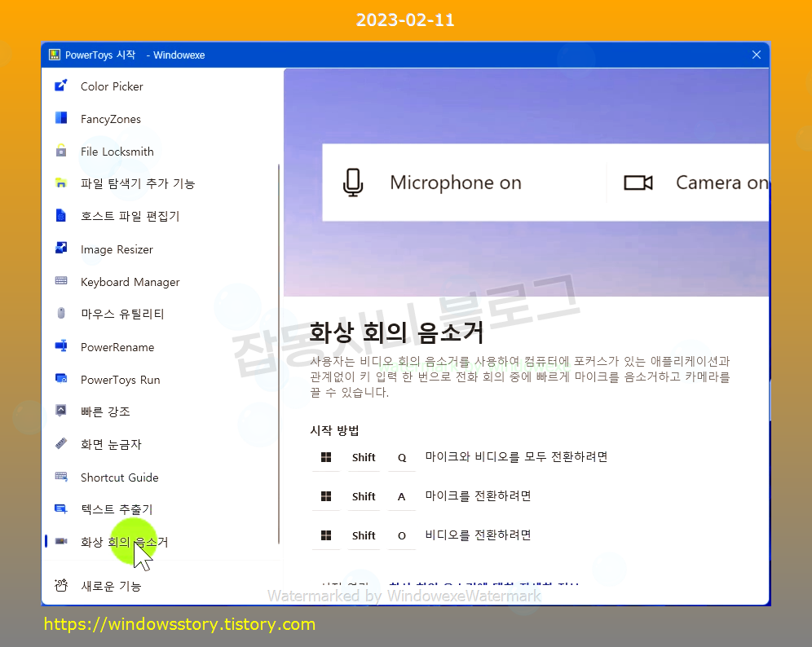Click the 화면 눈금자 ruler icon

pyautogui.click(x=61, y=443)
